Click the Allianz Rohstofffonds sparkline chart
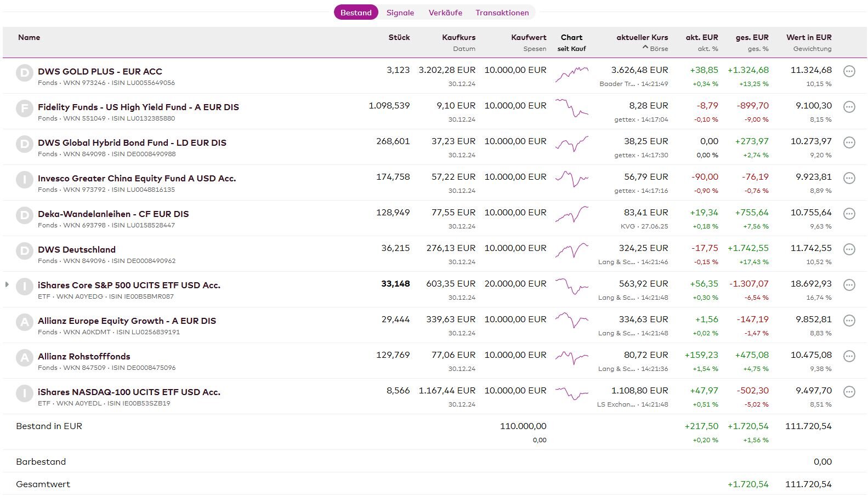The width and height of the screenshot is (868, 497). (x=571, y=358)
